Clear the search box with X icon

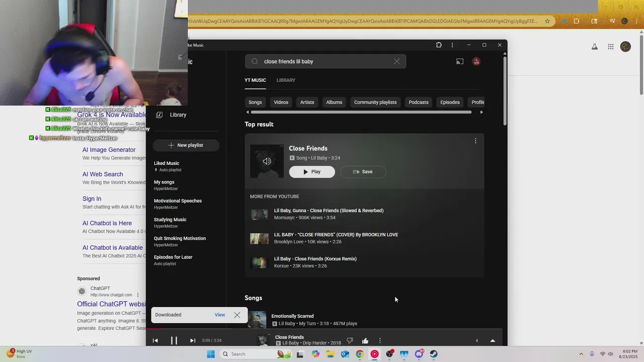397,61
